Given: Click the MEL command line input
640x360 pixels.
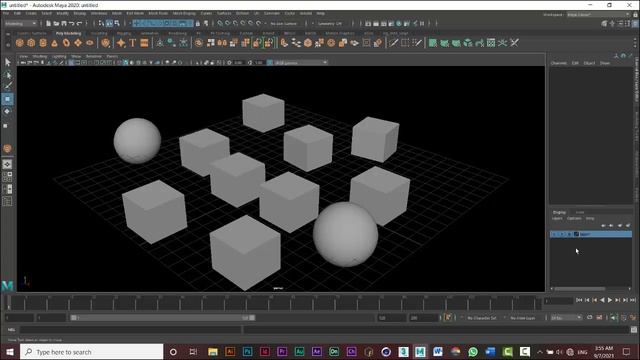Looking at the screenshot, I should click(x=130, y=330).
